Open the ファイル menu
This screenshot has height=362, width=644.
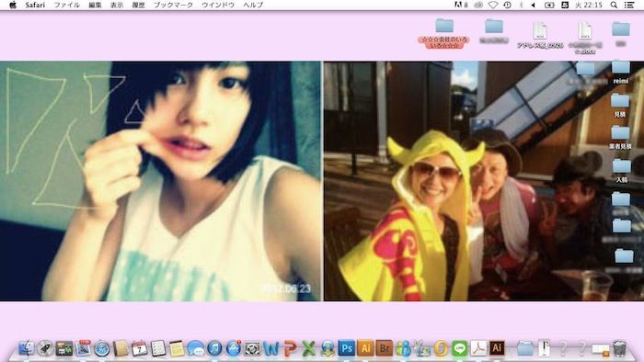(67, 5)
